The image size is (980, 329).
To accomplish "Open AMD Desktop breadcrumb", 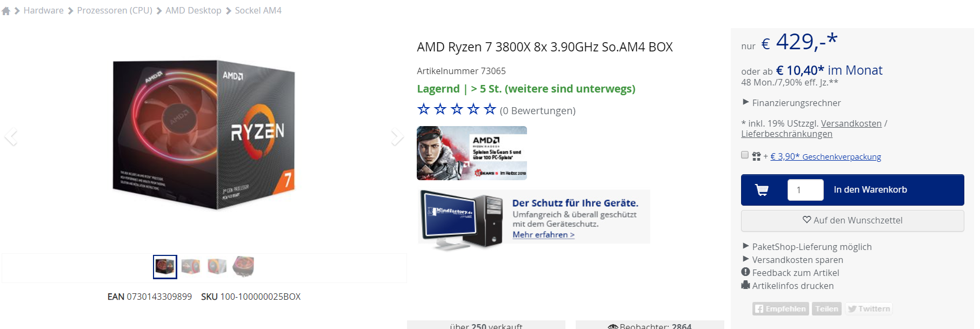I will tap(194, 10).
